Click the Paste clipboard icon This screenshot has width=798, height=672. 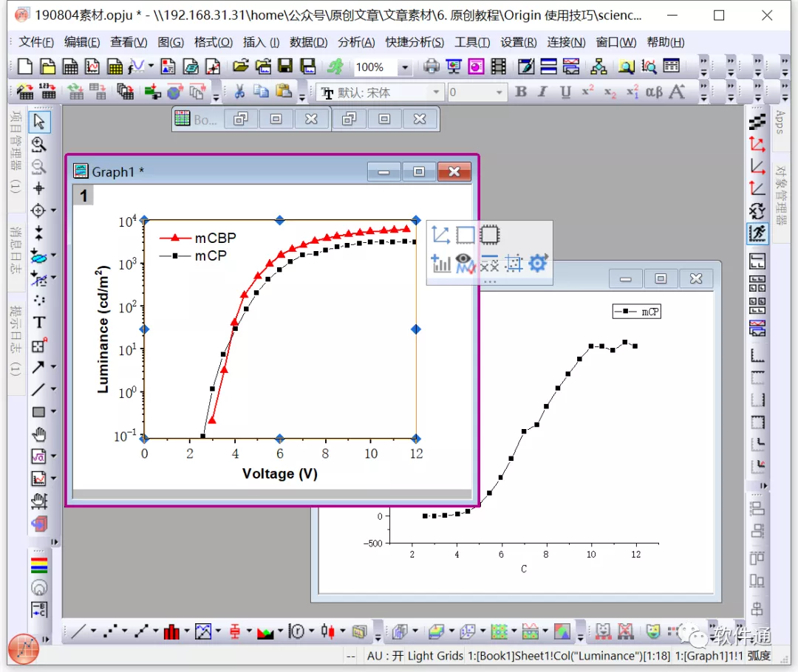(x=284, y=92)
